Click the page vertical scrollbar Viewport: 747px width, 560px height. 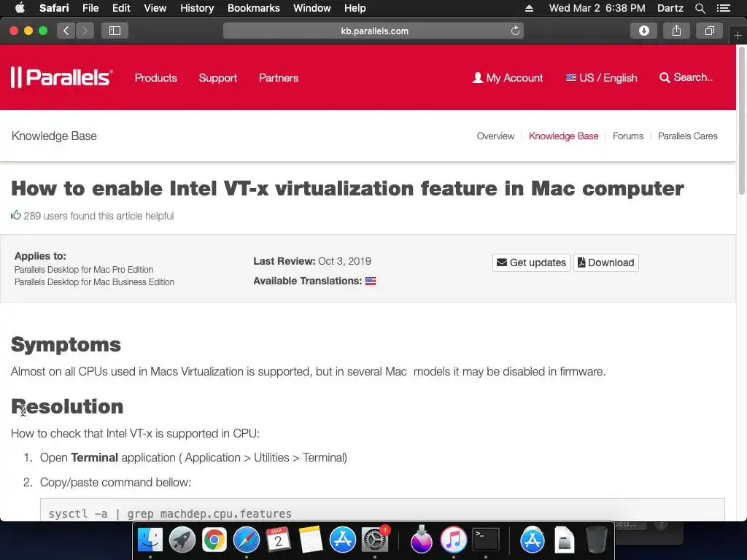point(742,122)
